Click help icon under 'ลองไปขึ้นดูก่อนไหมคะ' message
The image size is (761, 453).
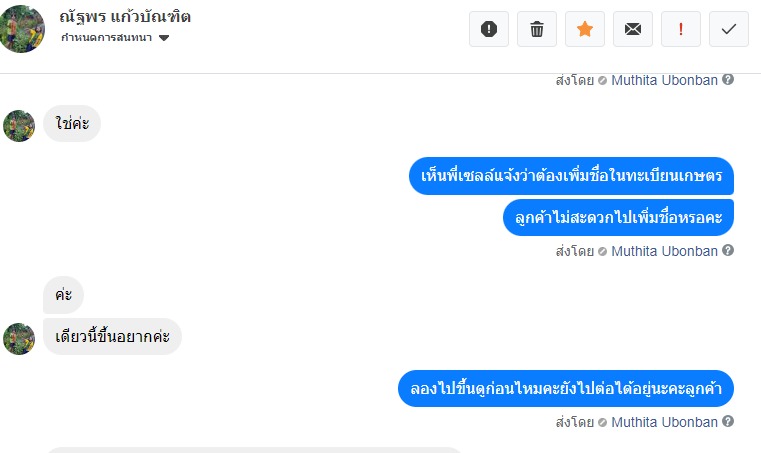(728, 422)
